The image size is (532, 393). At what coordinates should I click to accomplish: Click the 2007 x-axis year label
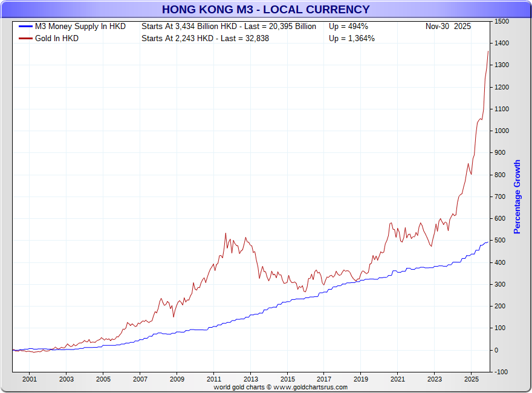(x=140, y=379)
